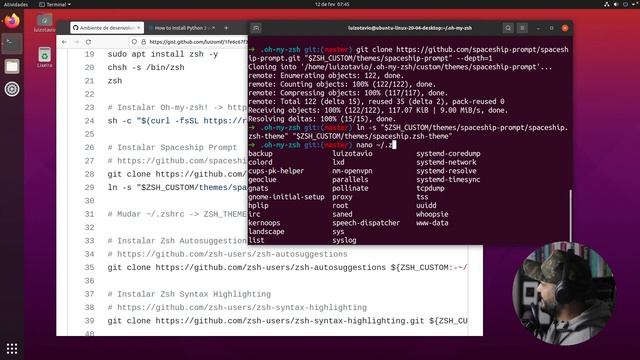Minimize the terminal window
The width and height of the screenshot is (640, 360).
click(x=538, y=28)
